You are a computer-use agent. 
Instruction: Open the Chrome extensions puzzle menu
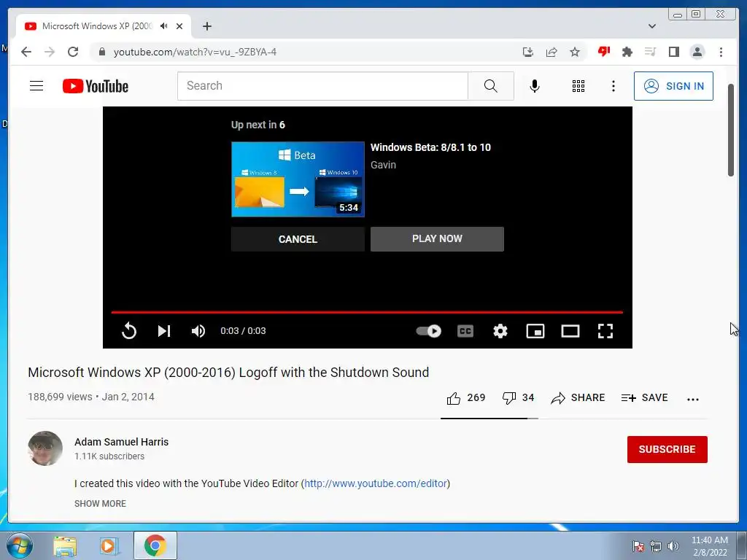[x=627, y=52]
